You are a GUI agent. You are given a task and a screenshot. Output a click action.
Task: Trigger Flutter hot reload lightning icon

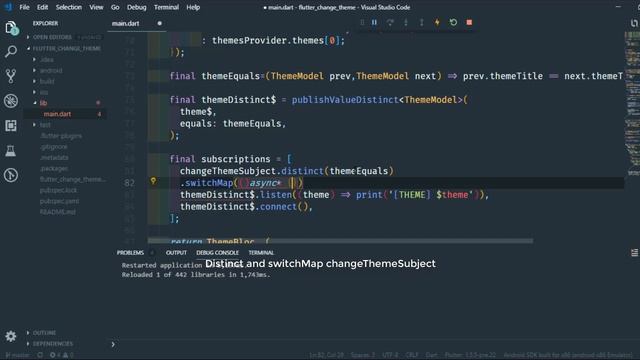pos(437,22)
